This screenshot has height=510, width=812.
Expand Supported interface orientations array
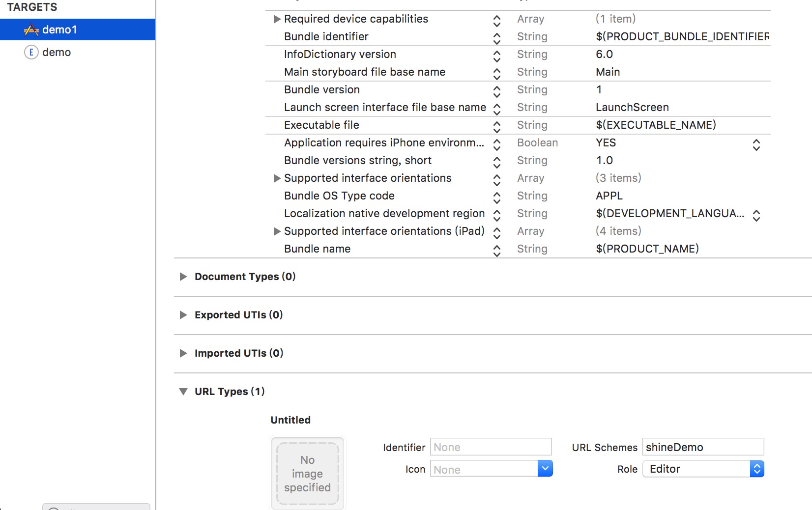[277, 178]
